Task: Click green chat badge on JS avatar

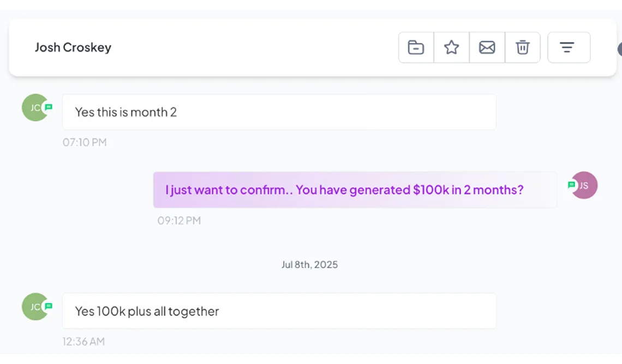Action: point(571,185)
